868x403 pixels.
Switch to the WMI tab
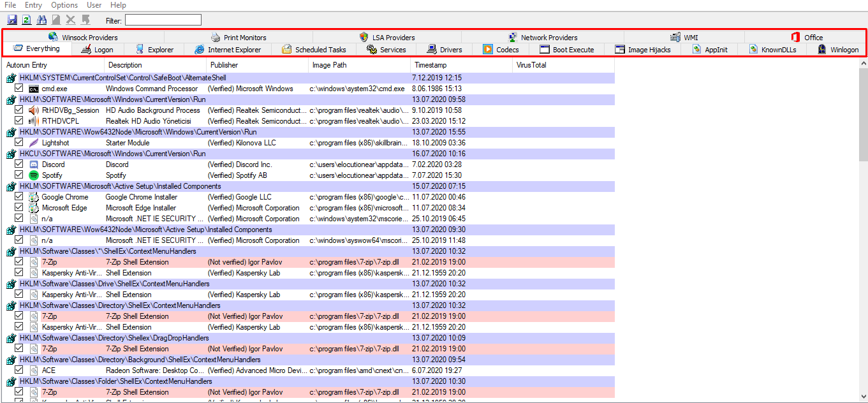click(684, 38)
